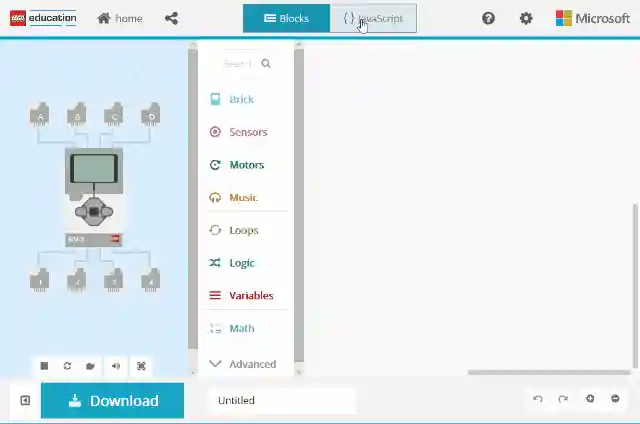The height and width of the screenshot is (424, 640).
Task: Redo the last undone change
Action: click(x=563, y=399)
